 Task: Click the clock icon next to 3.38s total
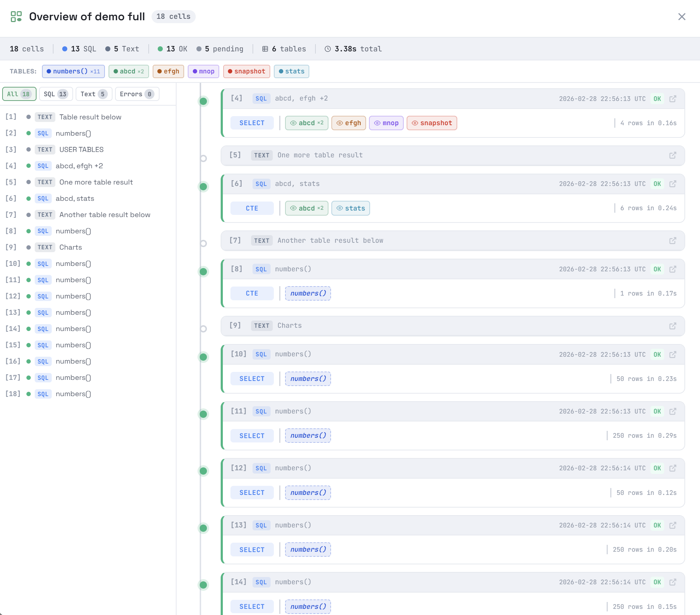[x=328, y=49]
